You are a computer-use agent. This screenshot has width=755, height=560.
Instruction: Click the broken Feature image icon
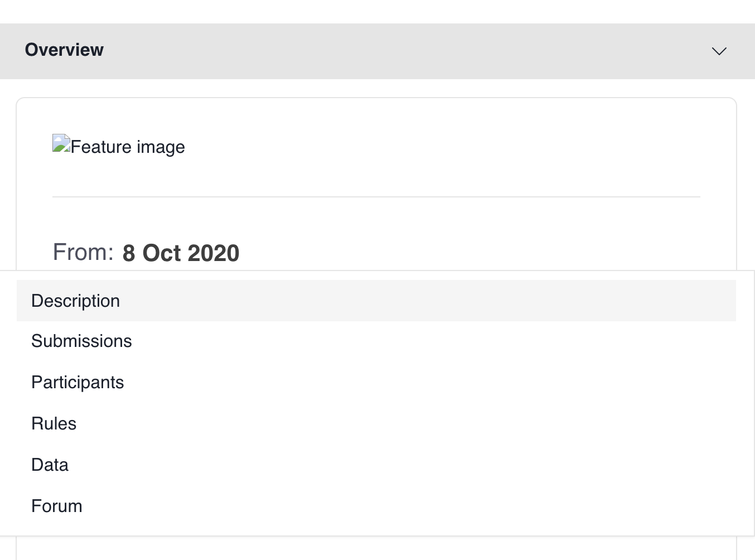pyautogui.click(x=61, y=143)
